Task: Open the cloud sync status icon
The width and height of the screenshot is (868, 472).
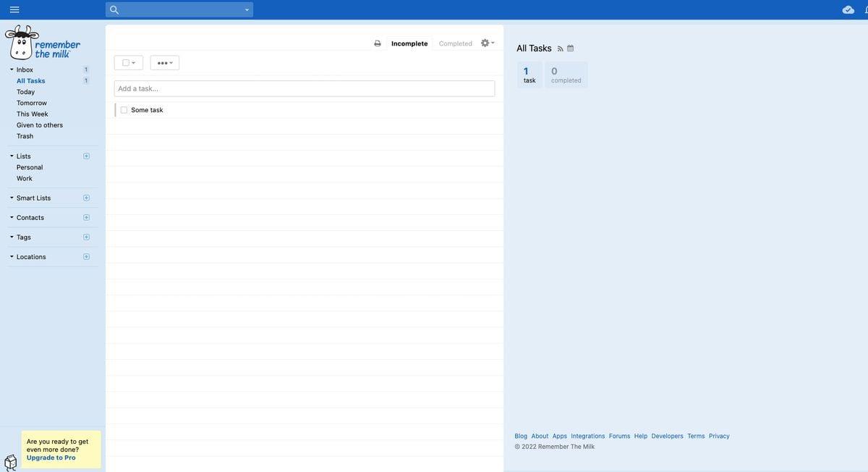Action: click(848, 9)
